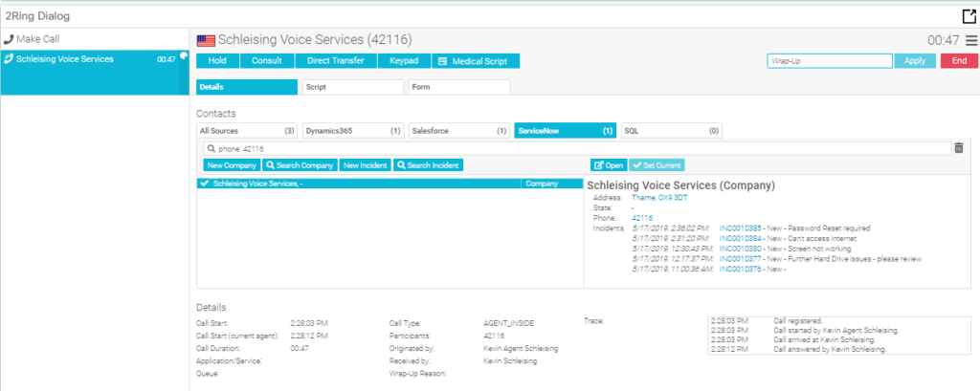
Task: Click the US flag icon by caller name
Action: (x=205, y=40)
